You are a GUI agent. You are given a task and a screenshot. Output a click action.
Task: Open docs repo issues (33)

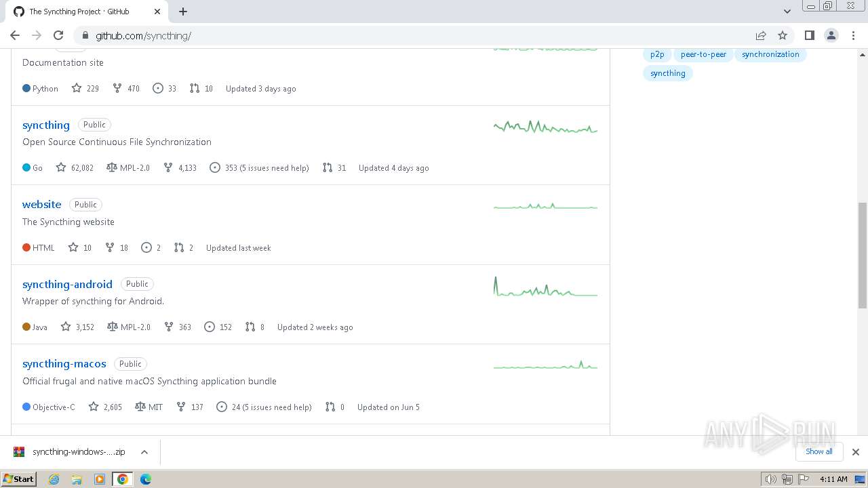(165, 89)
